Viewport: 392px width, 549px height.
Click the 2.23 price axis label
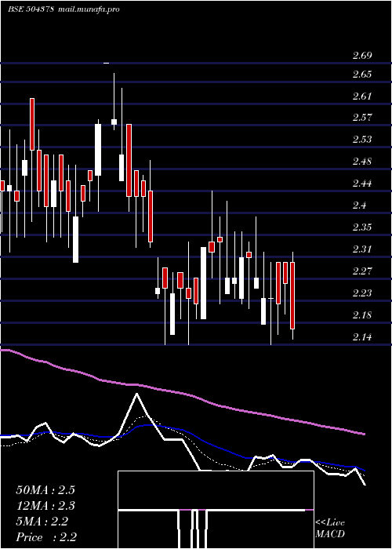tap(362, 293)
